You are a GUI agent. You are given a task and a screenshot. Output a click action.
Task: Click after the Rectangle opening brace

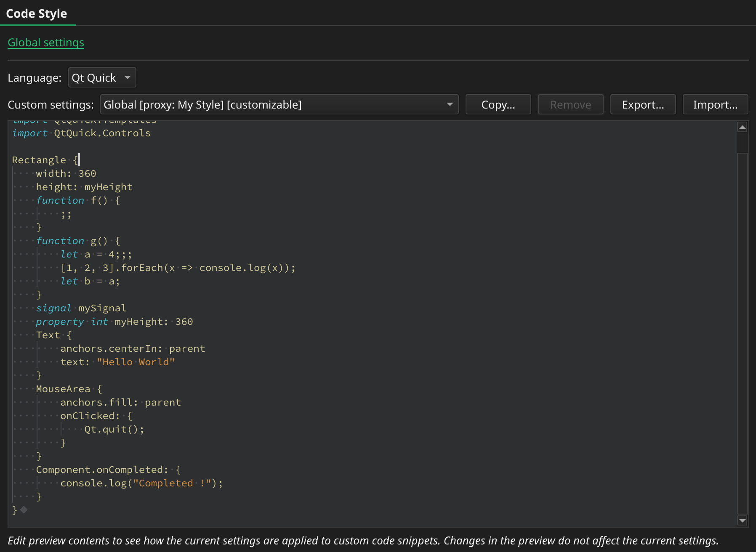80,160
